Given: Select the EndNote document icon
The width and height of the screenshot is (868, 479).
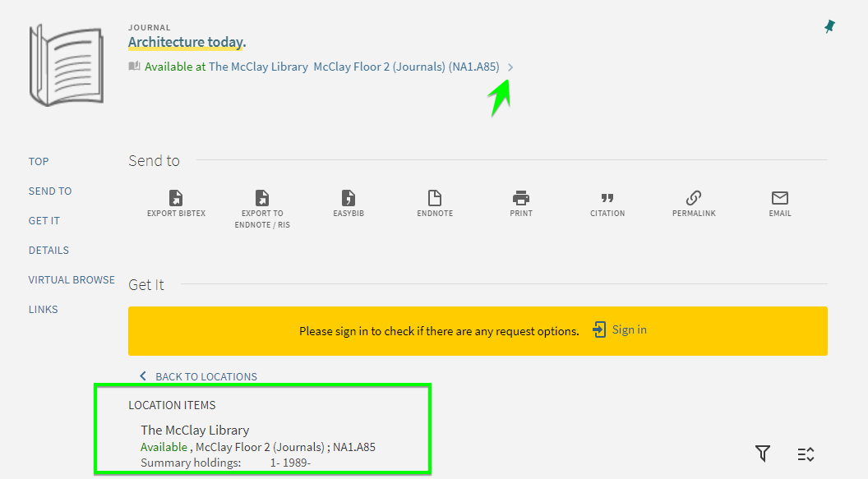Looking at the screenshot, I should 435,198.
